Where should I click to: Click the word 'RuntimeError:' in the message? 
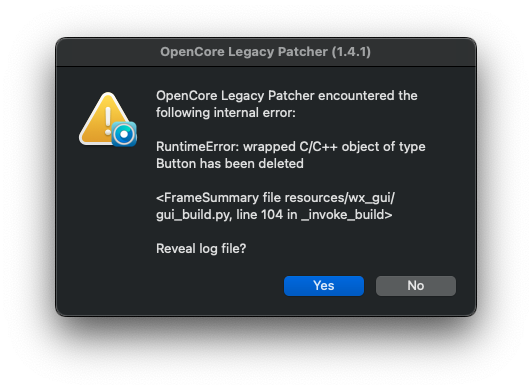198,147
